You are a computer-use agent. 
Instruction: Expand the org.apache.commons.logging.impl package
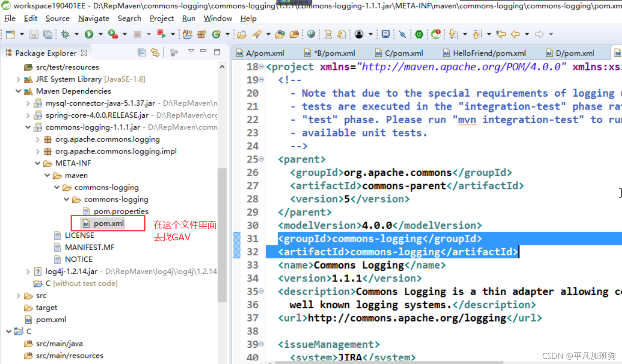(x=38, y=151)
